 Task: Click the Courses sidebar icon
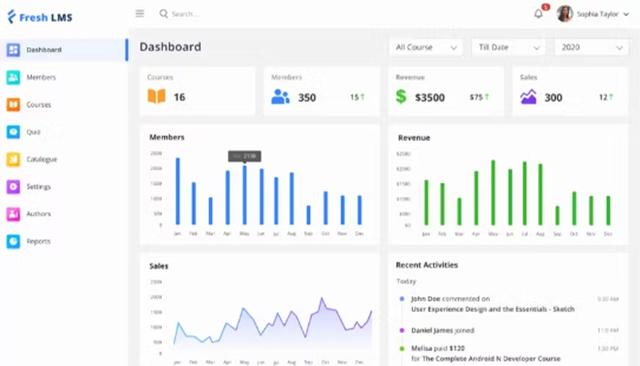click(x=13, y=104)
